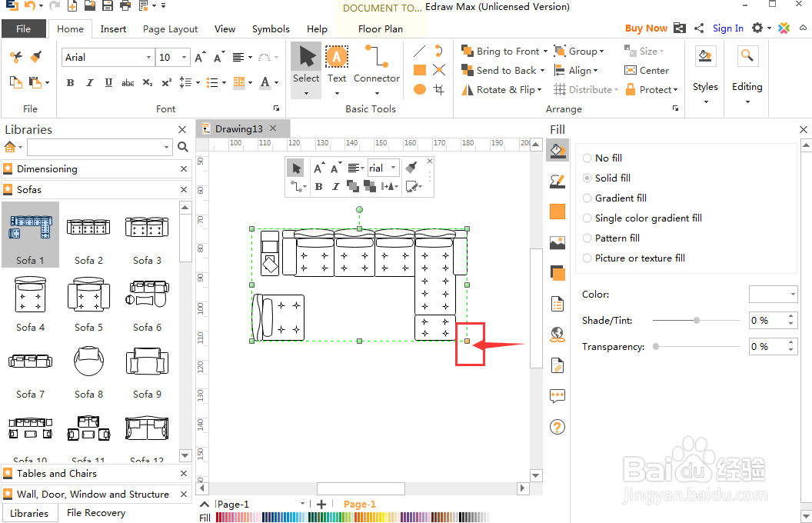812x523 pixels.
Task: Click the Buy Now link
Action: (x=646, y=28)
